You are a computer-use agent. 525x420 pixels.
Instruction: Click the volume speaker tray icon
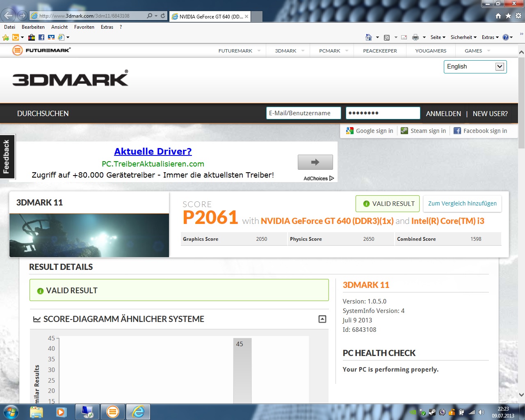pyautogui.click(x=481, y=412)
